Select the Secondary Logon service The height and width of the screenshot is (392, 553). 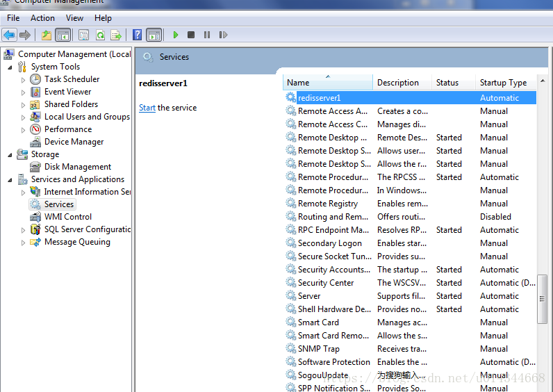point(410,243)
